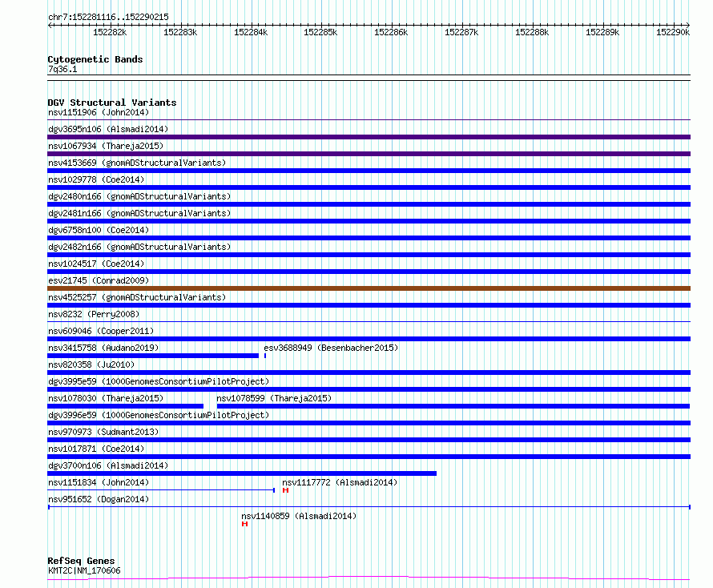The height and width of the screenshot is (588, 713).
Task: Click the purple dgv3695n106 variant bar
Action: point(369,137)
